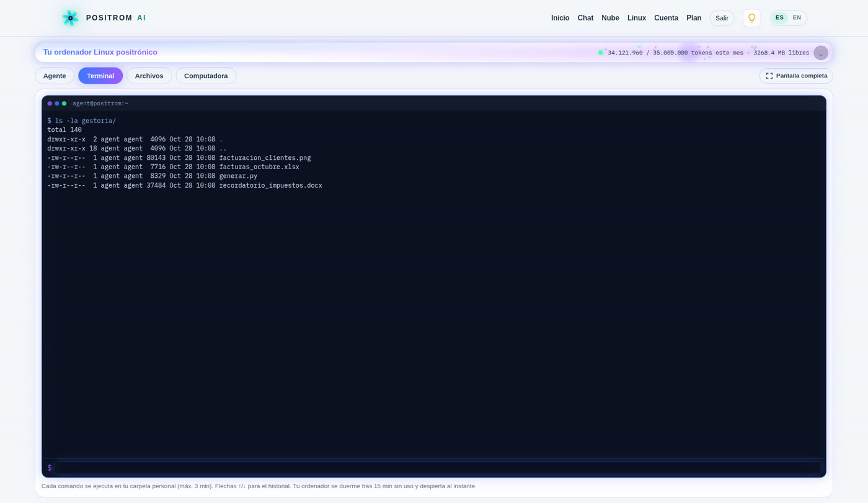
Task: Open the Plan page
Action: (694, 18)
